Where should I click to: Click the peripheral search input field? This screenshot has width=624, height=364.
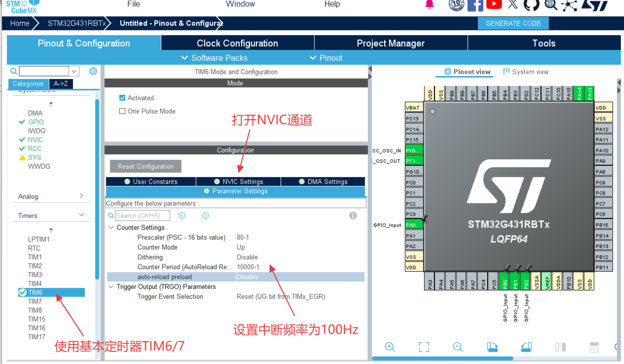click(44, 71)
